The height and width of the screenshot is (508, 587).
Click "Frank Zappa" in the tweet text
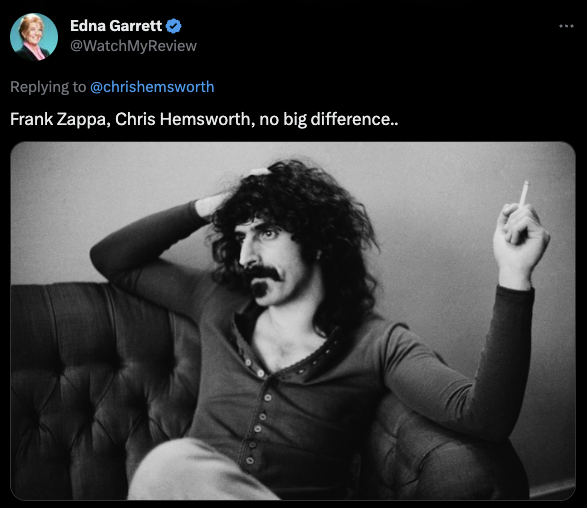point(60,119)
